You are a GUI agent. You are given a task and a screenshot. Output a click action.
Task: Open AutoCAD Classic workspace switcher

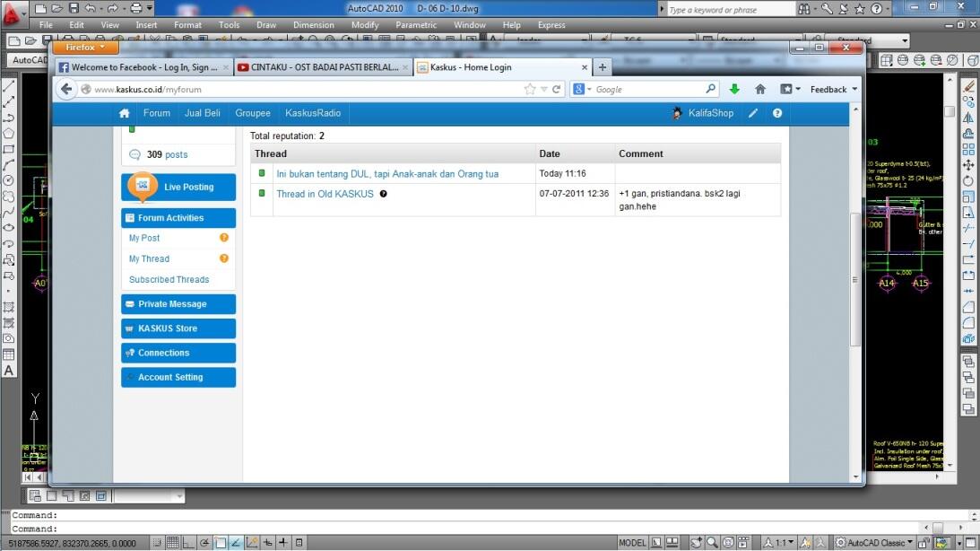pos(873,543)
